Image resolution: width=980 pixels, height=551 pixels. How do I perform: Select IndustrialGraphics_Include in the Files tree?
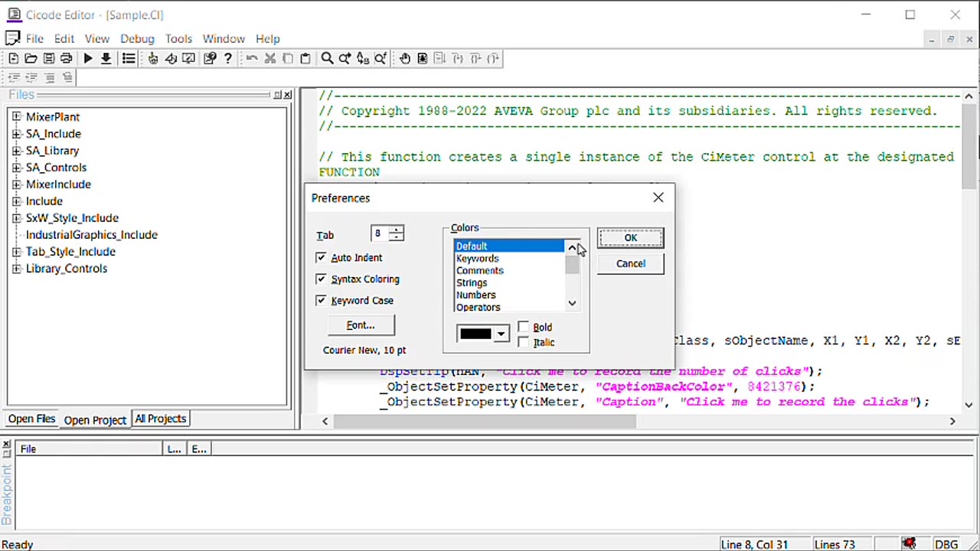pos(92,235)
